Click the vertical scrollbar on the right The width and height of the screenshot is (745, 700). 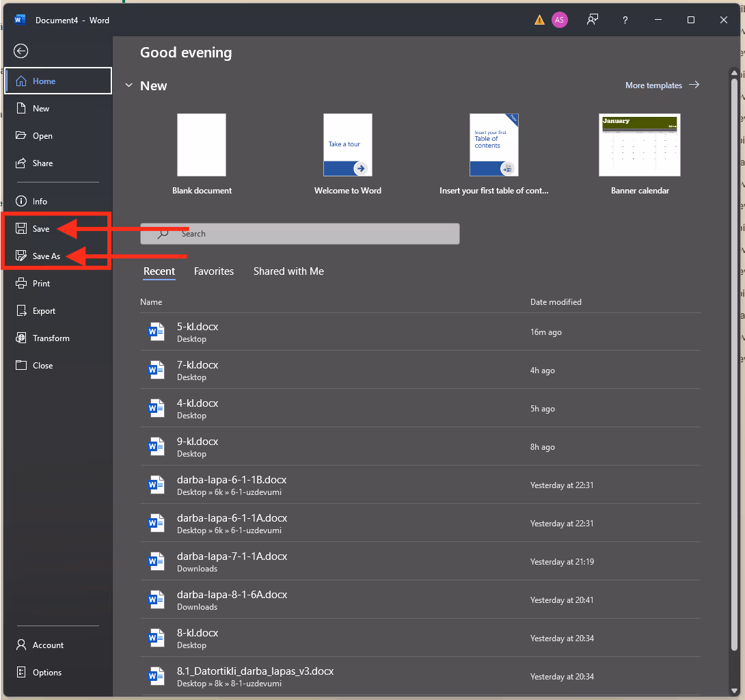click(734, 342)
